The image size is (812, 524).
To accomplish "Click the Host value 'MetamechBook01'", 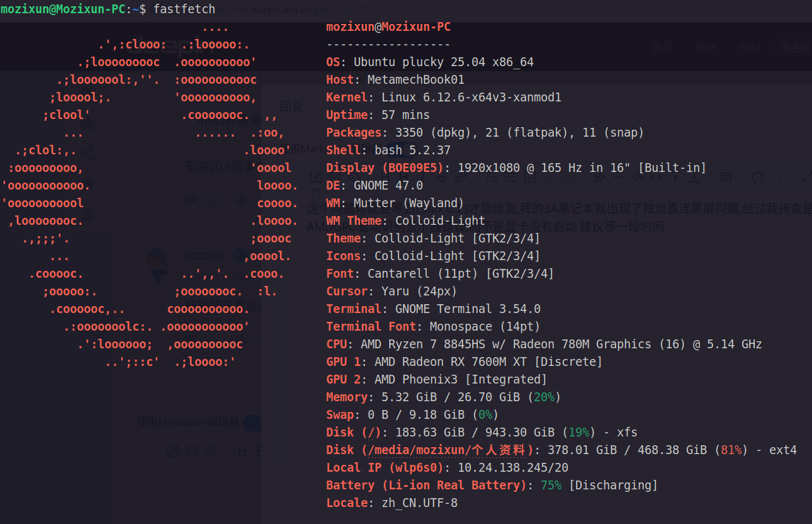I will point(415,80).
